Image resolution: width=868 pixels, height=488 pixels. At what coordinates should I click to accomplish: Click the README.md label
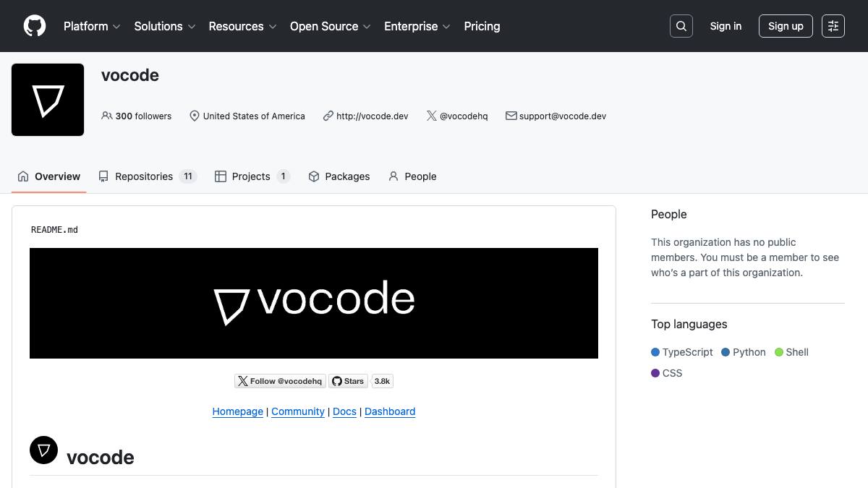coord(54,230)
